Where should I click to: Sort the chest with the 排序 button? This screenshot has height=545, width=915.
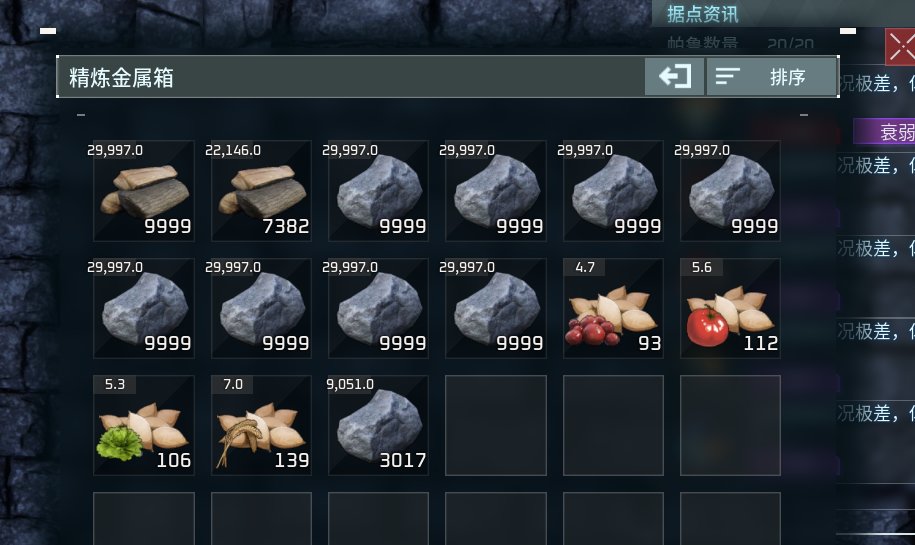click(771, 76)
